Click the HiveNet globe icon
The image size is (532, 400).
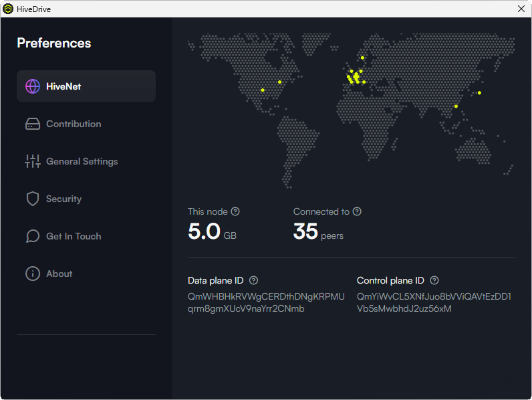tap(33, 86)
